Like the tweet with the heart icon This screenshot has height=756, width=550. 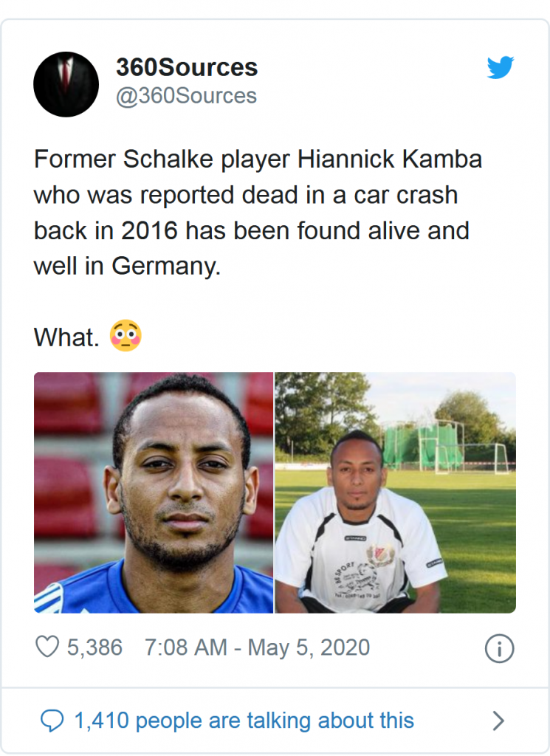(x=47, y=647)
